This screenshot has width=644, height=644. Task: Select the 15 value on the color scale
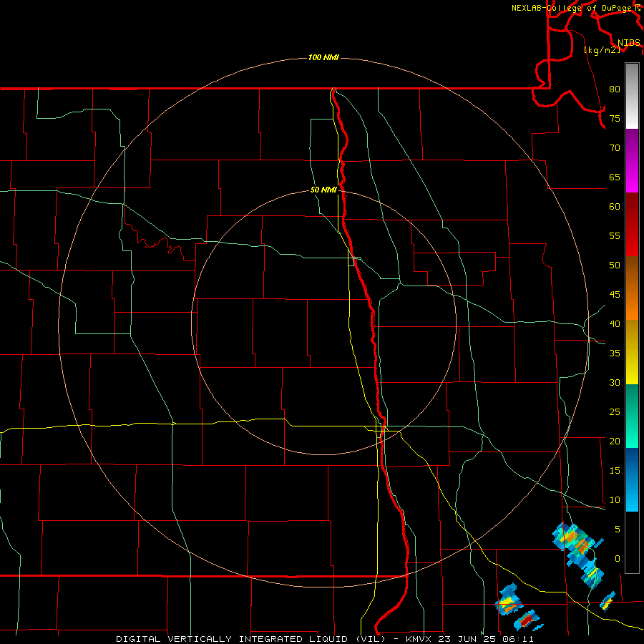(615, 471)
